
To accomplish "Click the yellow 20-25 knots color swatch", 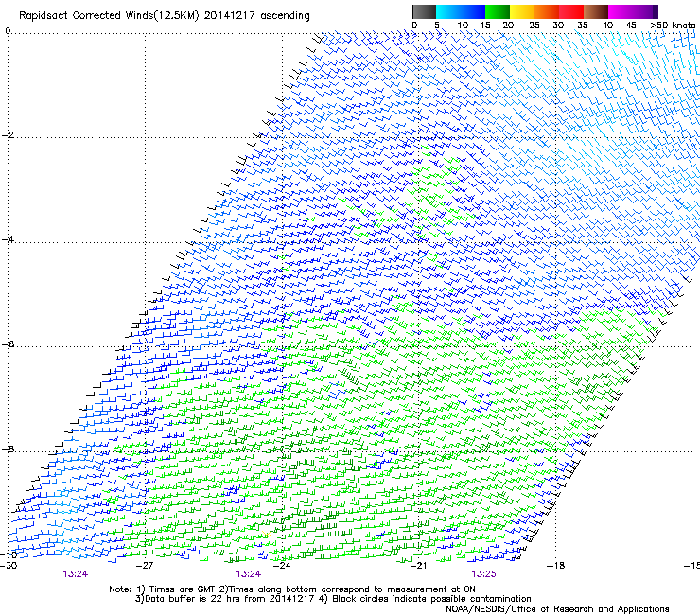I will tap(522, 11).
